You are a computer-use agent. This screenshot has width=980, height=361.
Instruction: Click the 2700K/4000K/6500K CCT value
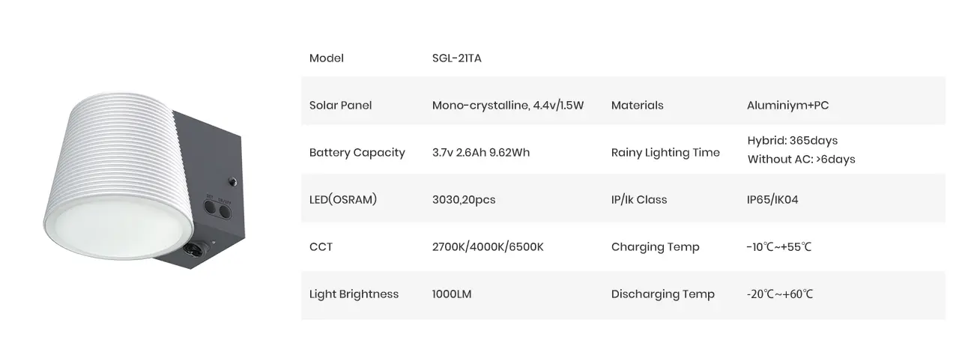[488, 247]
